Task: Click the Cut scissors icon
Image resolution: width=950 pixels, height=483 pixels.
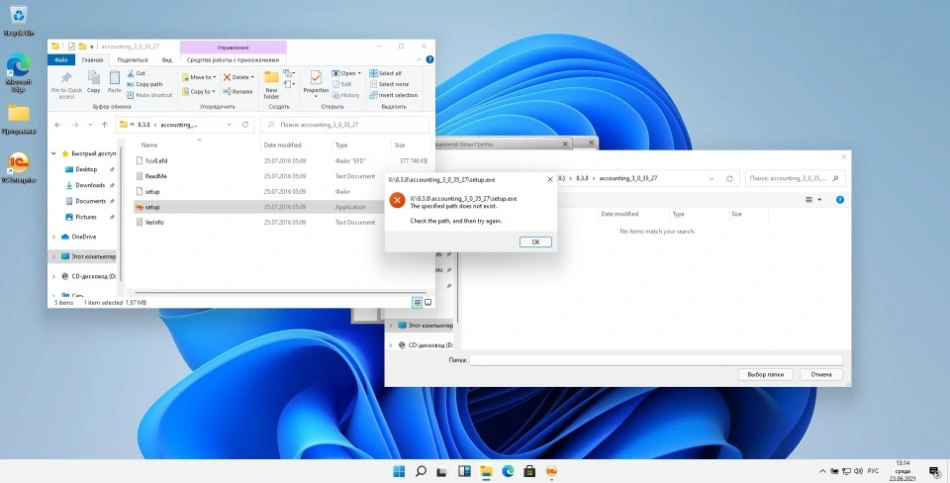Action: point(129,74)
